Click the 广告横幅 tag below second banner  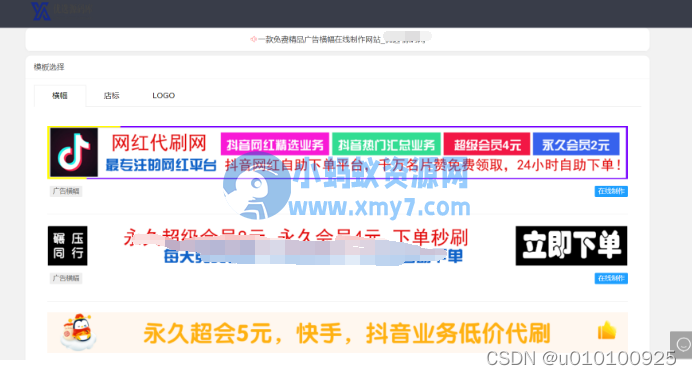[x=66, y=278]
